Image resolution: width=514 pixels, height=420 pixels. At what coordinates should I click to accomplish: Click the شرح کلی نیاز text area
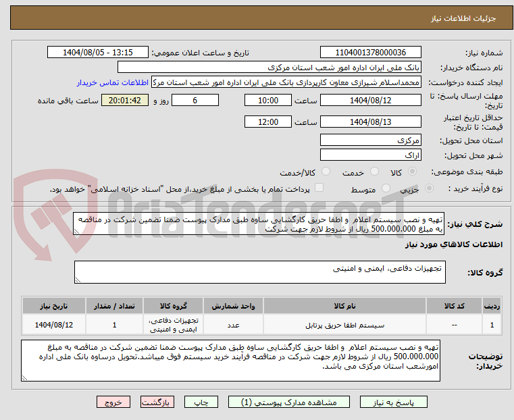[259, 224]
